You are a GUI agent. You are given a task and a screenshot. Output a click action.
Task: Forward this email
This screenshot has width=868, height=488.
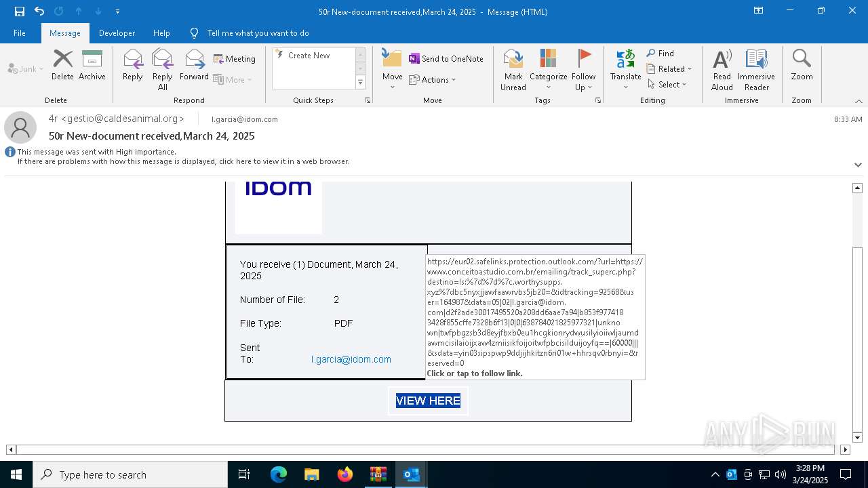[x=194, y=66]
